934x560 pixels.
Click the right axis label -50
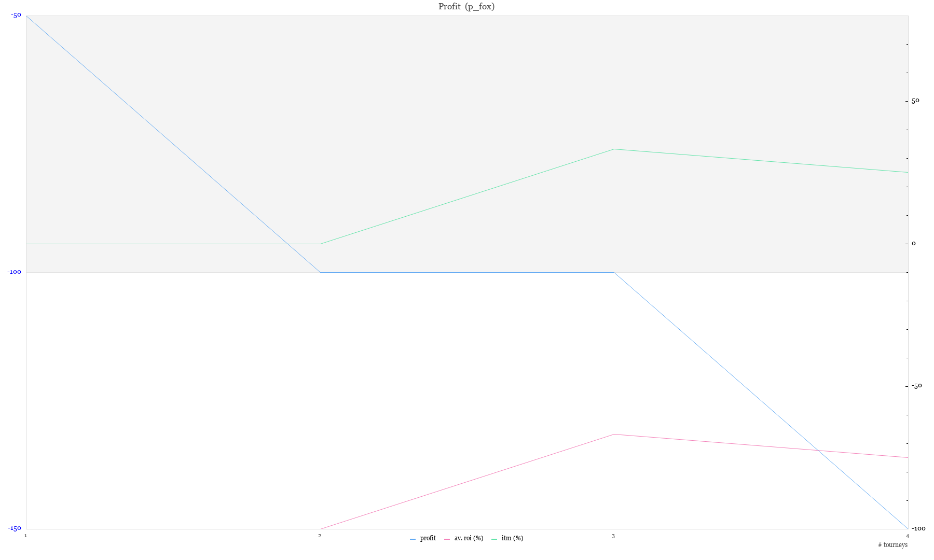pos(917,386)
